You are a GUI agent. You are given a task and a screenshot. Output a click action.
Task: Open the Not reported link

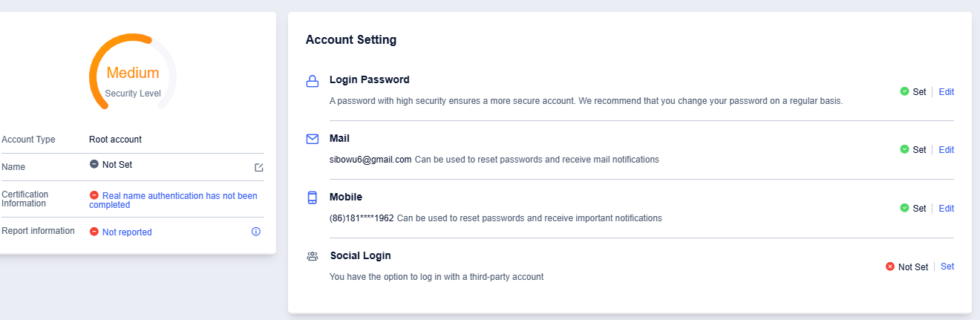pos(127,232)
